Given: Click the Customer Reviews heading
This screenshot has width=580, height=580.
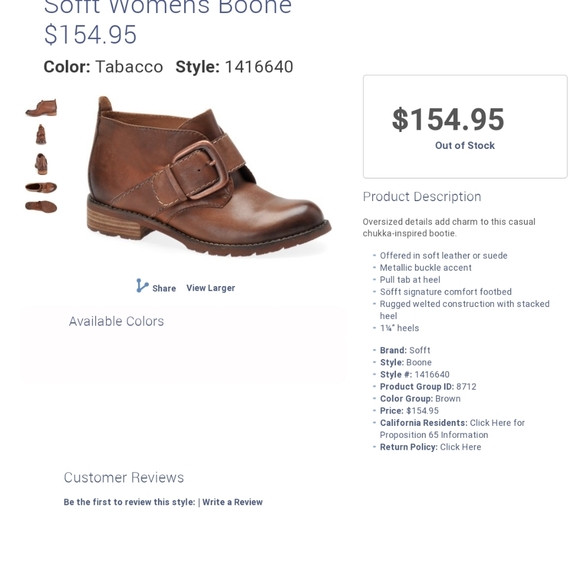Looking at the screenshot, I should click(x=124, y=477).
